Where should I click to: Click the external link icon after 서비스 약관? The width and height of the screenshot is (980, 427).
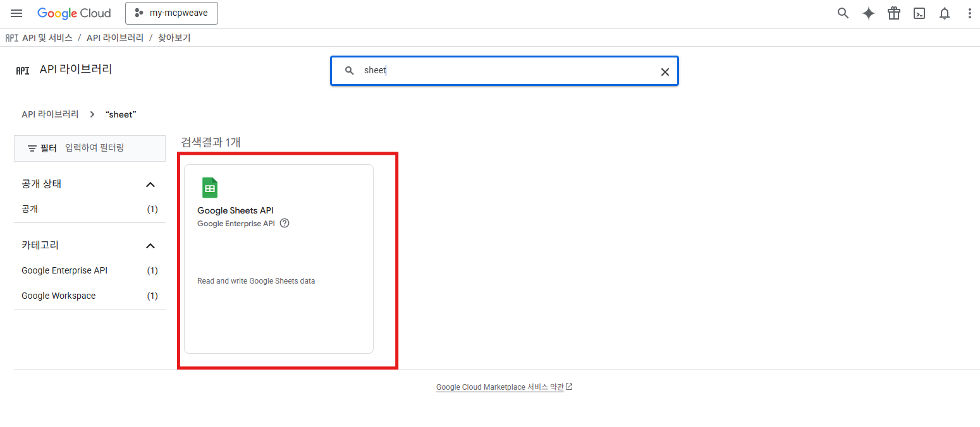click(x=569, y=387)
